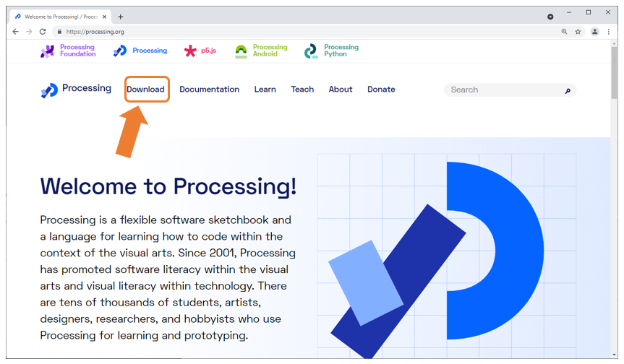Close the Welcome to Processing tab
This screenshot has height=364, width=624.
pos(104,17)
